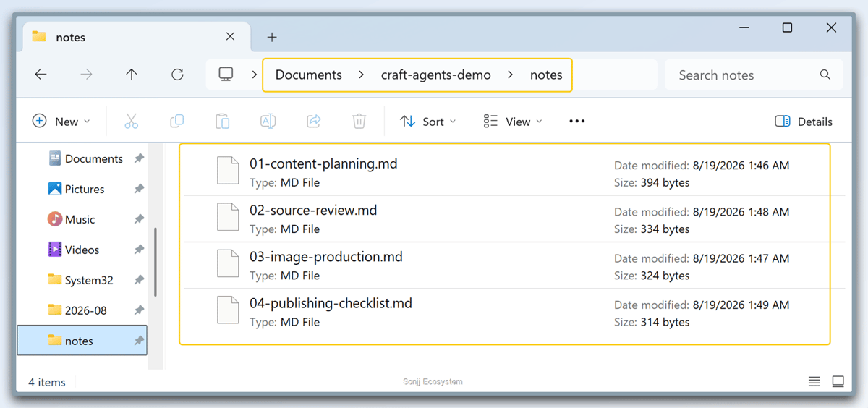Open the Sort dropdown menu
The width and height of the screenshot is (868, 408).
(x=428, y=122)
